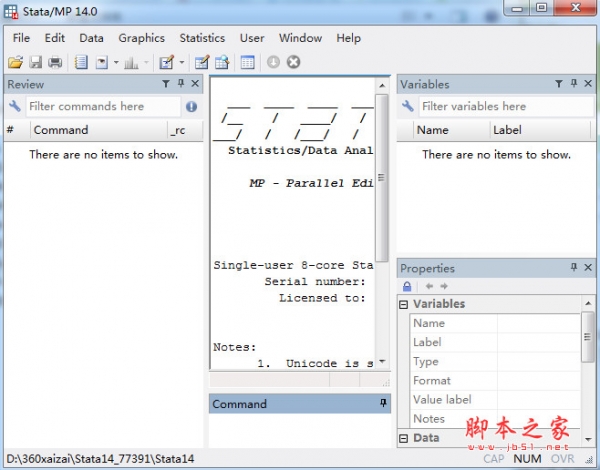600x470 pixels.
Task: Click the NUM indicator in status bar
Action: coord(527,459)
